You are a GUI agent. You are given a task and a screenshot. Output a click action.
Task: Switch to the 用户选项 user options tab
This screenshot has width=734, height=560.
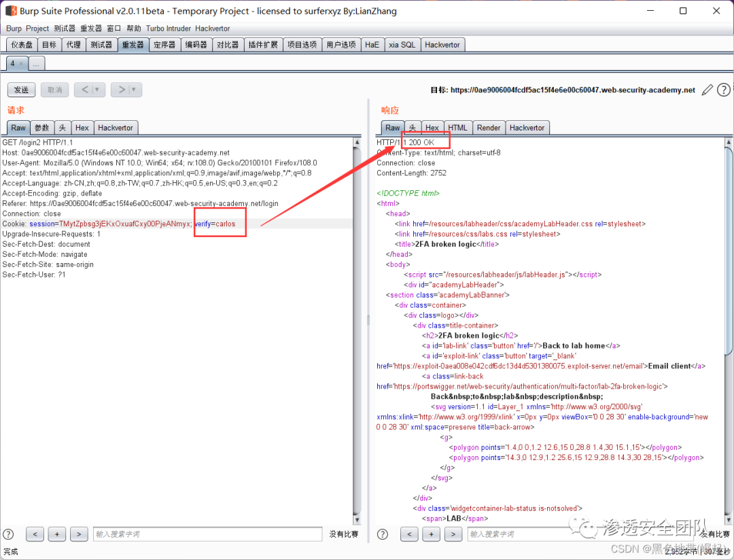[341, 45]
